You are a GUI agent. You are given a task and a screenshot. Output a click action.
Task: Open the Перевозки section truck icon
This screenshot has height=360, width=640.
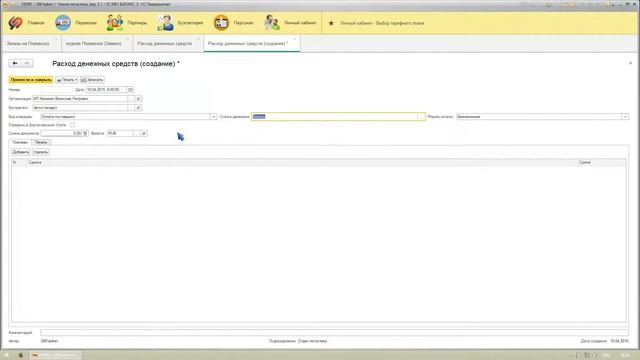[63, 23]
